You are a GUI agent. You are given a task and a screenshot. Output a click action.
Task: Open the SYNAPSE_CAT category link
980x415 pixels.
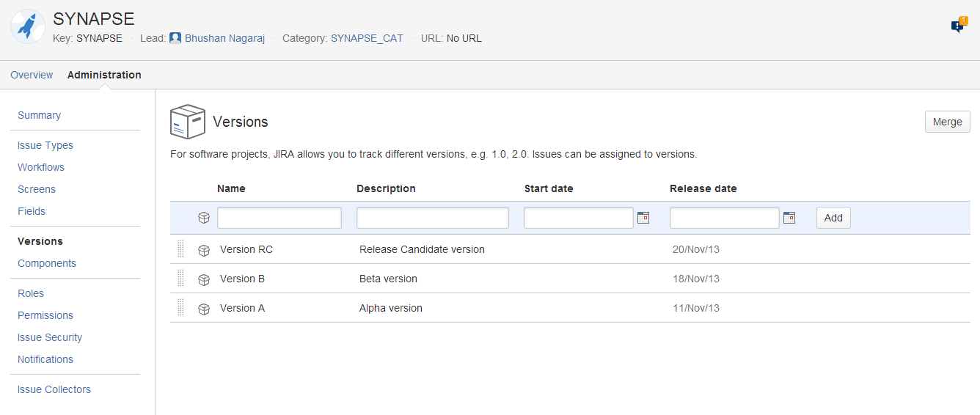click(367, 38)
